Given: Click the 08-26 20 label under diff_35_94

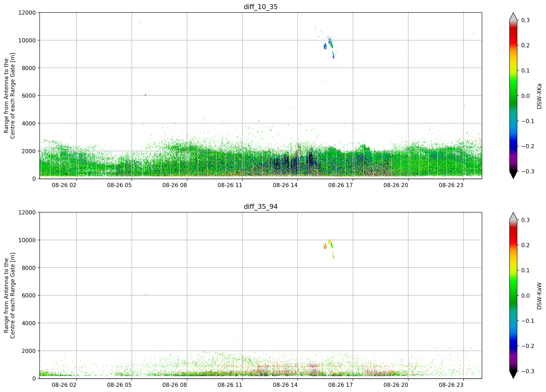Looking at the screenshot, I should (396, 385).
